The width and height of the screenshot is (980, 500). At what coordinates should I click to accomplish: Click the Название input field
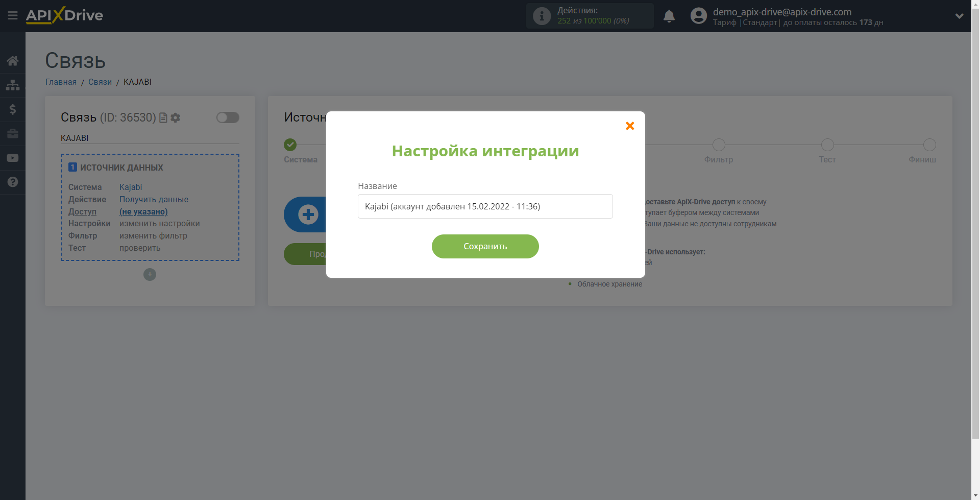click(485, 206)
